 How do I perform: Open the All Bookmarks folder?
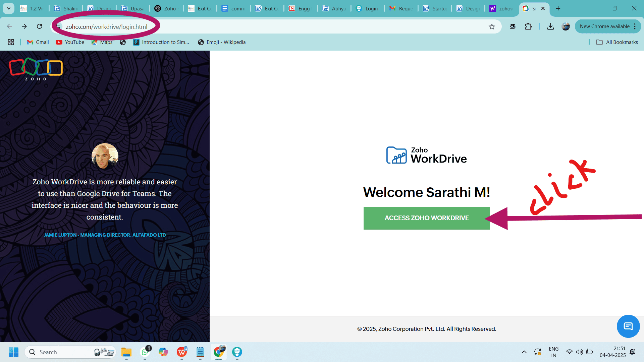(617, 42)
